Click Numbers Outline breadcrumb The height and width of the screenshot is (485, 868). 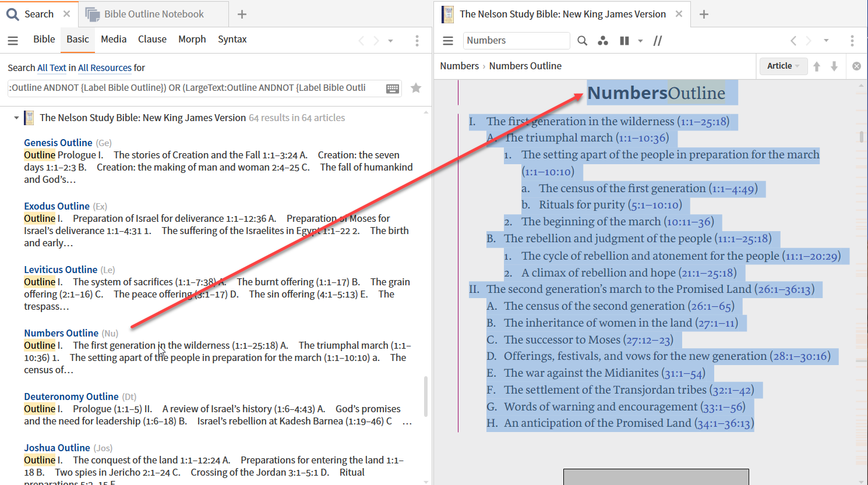tap(525, 66)
